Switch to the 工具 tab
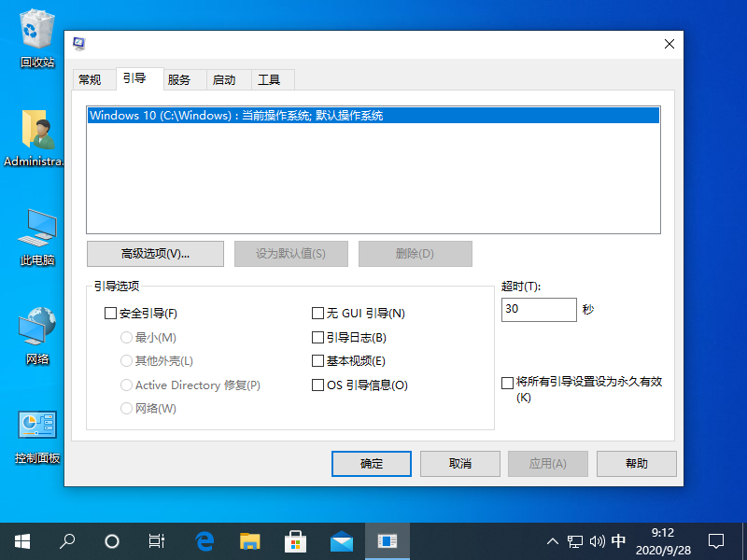Image resolution: width=747 pixels, height=560 pixels. 271,79
